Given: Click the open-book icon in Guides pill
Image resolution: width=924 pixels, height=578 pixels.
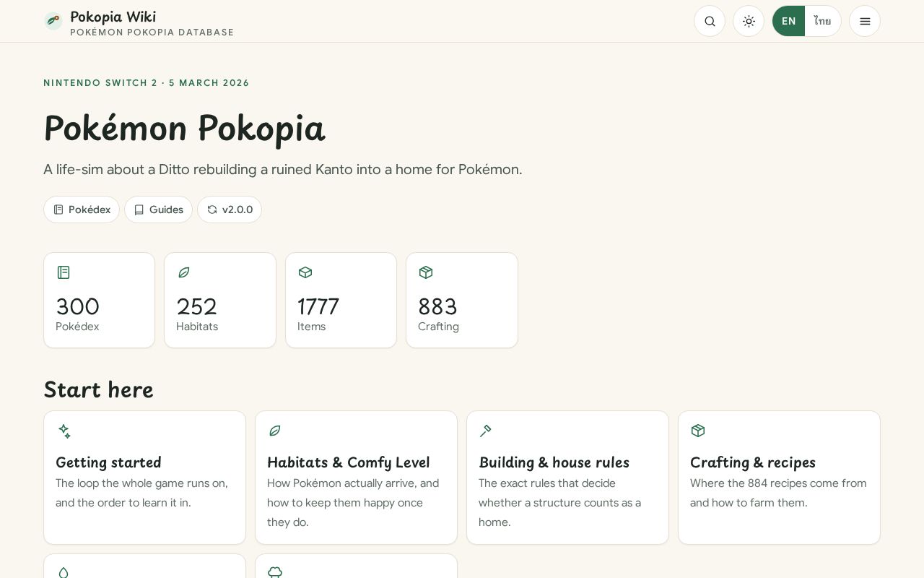Looking at the screenshot, I should 139,210.
